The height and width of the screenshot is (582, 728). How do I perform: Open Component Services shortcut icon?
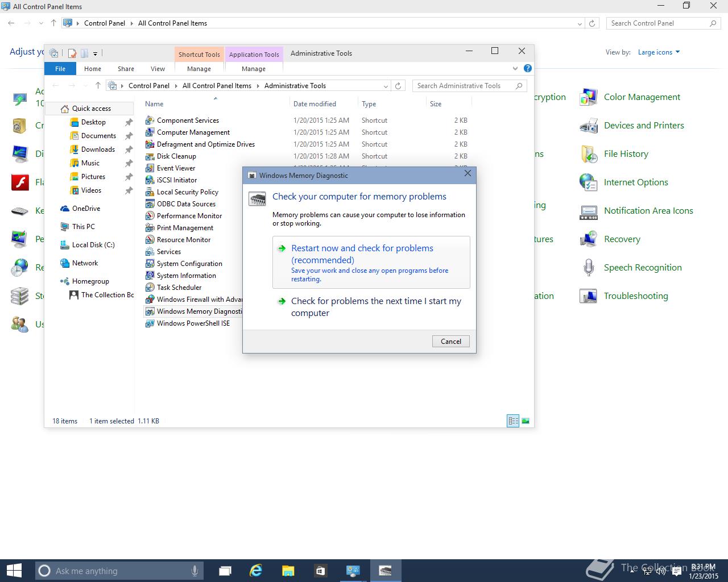pos(150,120)
